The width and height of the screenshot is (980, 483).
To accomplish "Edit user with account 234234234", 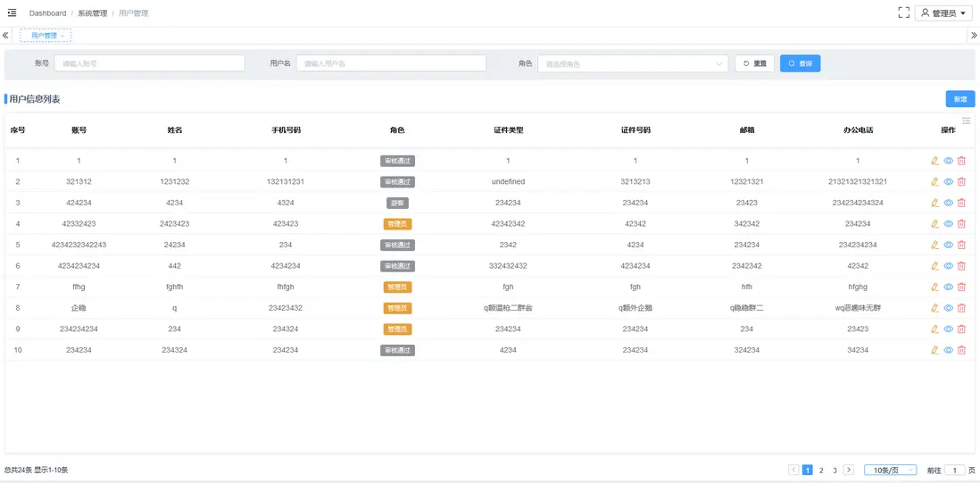I will coord(935,329).
